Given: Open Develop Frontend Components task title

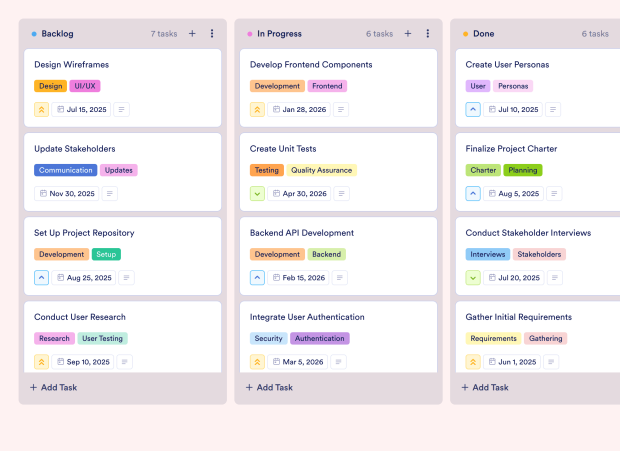Looking at the screenshot, I should click(311, 65).
